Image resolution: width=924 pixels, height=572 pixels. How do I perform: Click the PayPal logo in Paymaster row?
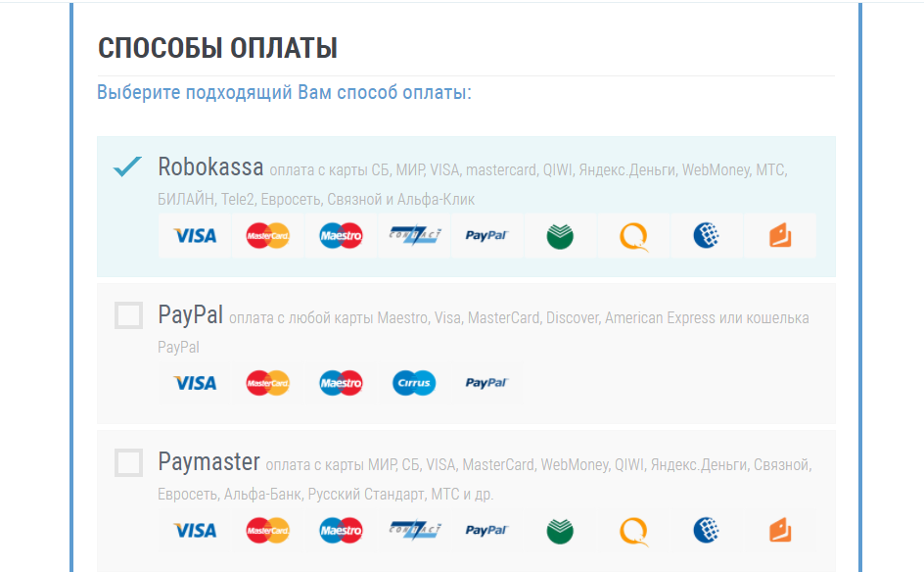coord(486,530)
